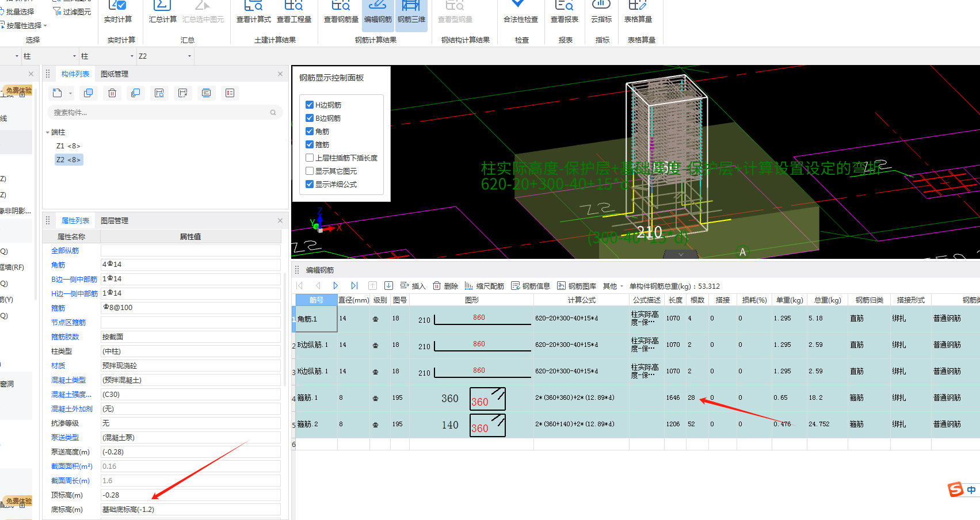980x520 pixels.
Task: Click the new component icon
Action: point(58,93)
